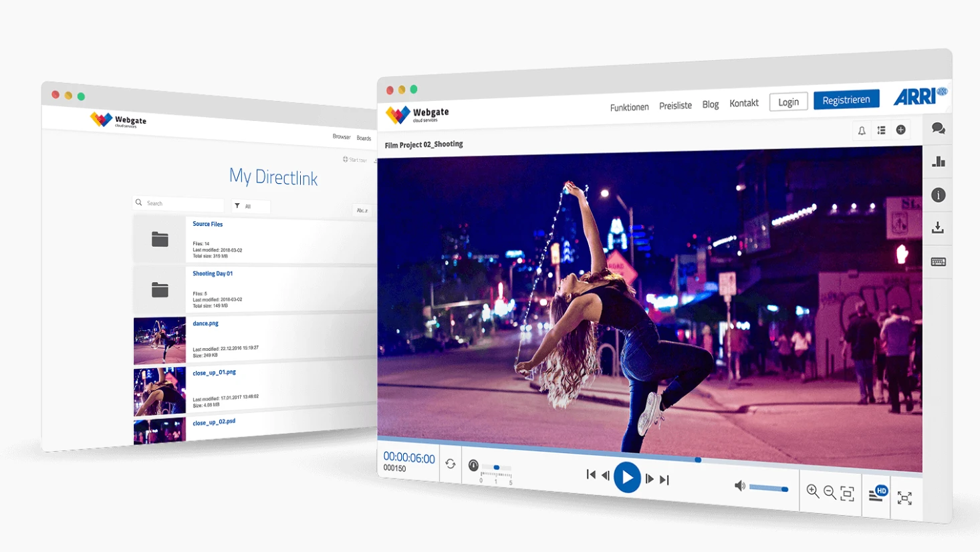Image resolution: width=980 pixels, height=552 pixels.
Task: Fit video to frame with the crop icon
Action: click(847, 493)
